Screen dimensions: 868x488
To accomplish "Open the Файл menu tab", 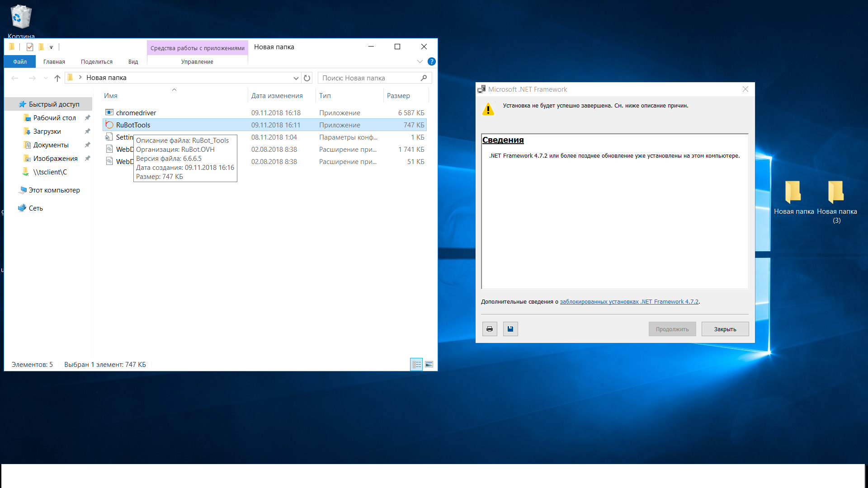I will point(20,61).
